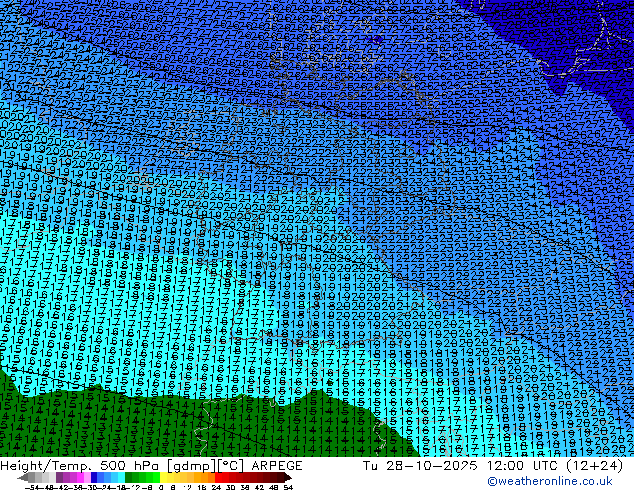Click the '(12+24)' run offset text
Image resolution: width=634 pixels, height=490 pixels.
(x=594, y=466)
